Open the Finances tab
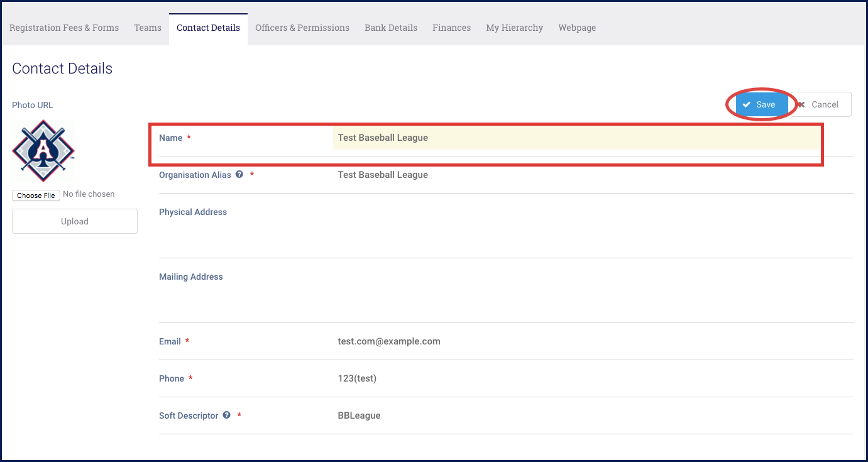 click(x=451, y=28)
